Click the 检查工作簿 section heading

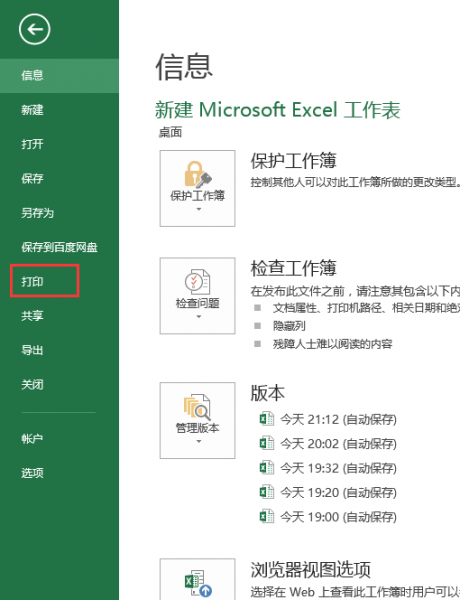pyautogui.click(x=294, y=268)
